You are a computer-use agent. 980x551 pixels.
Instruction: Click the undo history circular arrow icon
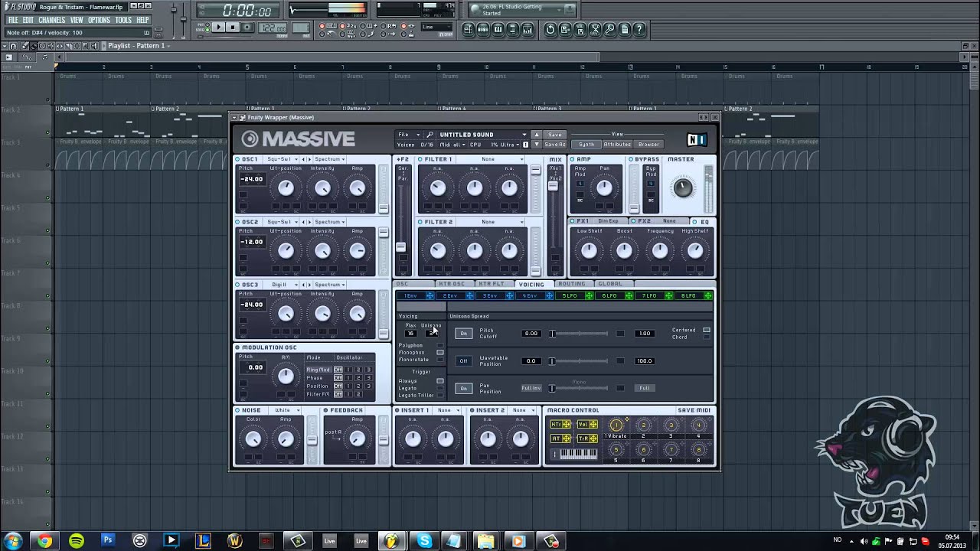(550, 30)
